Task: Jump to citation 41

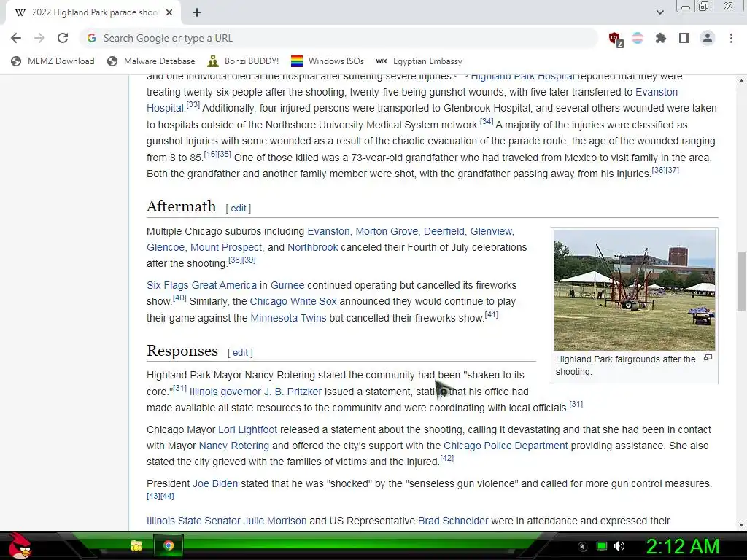Action: (491, 314)
